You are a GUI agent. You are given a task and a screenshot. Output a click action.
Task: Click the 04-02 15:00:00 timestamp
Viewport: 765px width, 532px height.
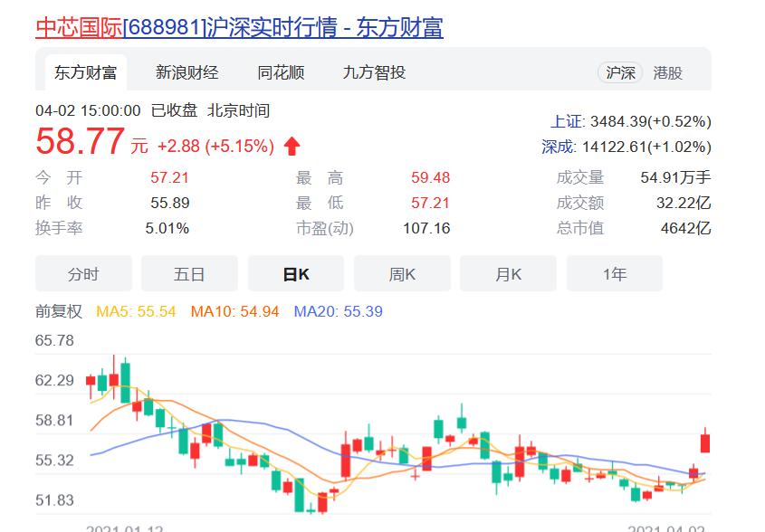(x=89, y=110)
